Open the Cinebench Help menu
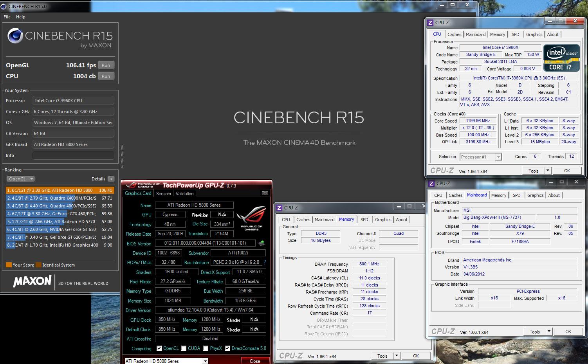588x364 pixels. pyautogui.click(x=21, y=17)
